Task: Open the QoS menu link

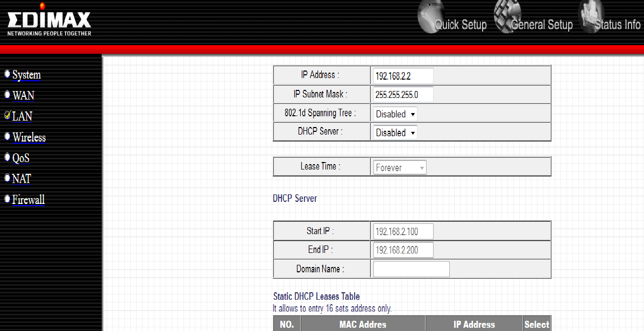Action: [x=21, y=158]
